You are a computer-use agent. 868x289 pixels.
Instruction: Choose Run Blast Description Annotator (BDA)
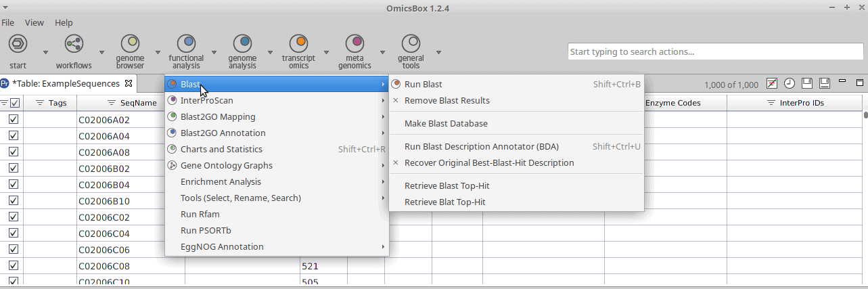click(x=516, y=146)
